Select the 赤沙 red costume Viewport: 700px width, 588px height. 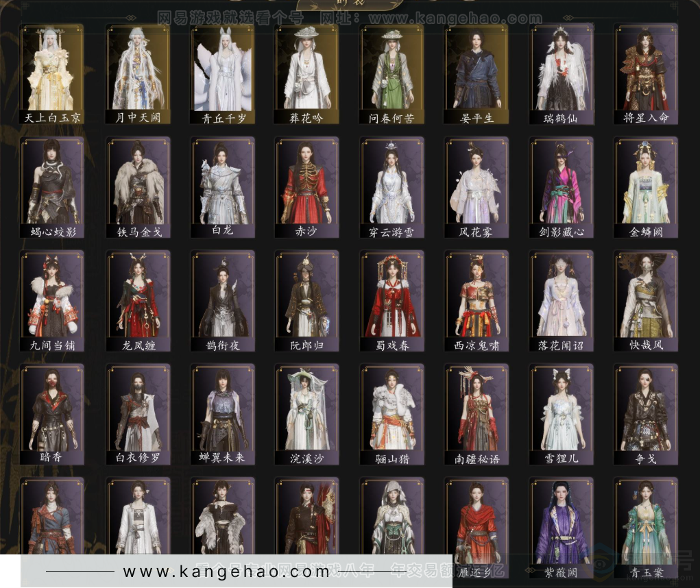point(306,187)
